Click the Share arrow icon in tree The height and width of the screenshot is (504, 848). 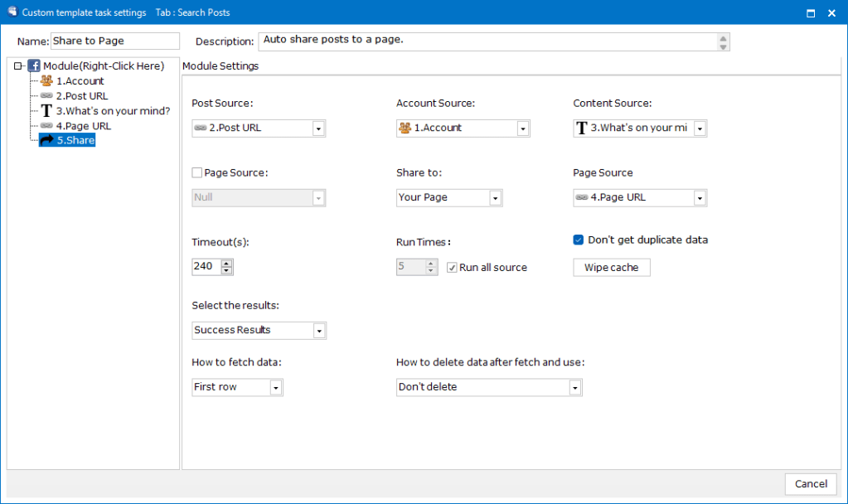pyautogui.click(x=46, y=141)
